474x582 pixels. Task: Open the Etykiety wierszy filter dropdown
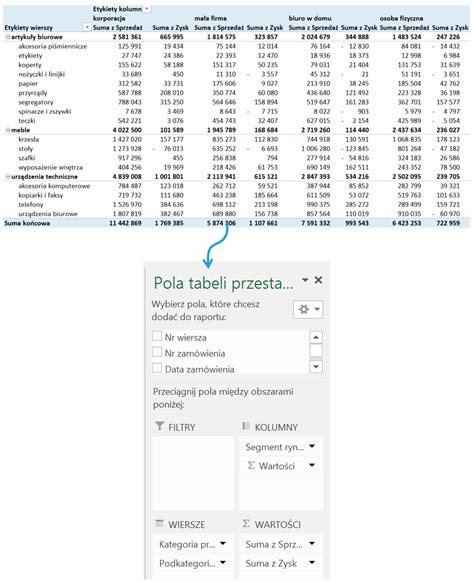coord(87,27)
